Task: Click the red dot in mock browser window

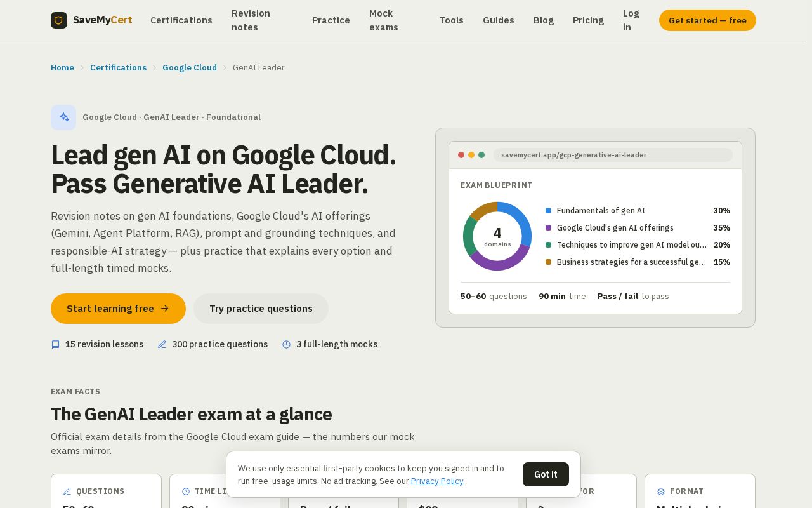Action: 461,155
